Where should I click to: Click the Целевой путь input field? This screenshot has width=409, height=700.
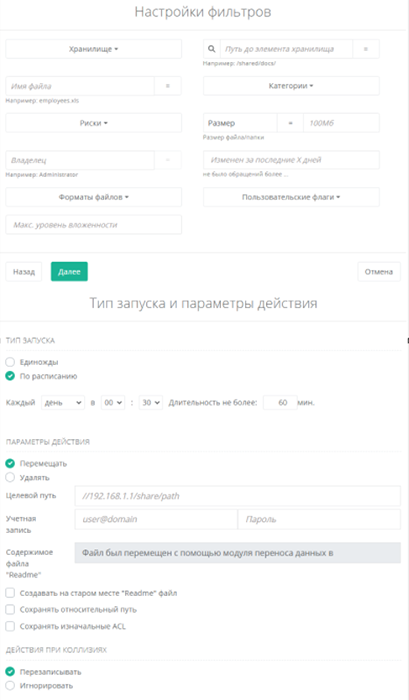click(x=238, y=496)
